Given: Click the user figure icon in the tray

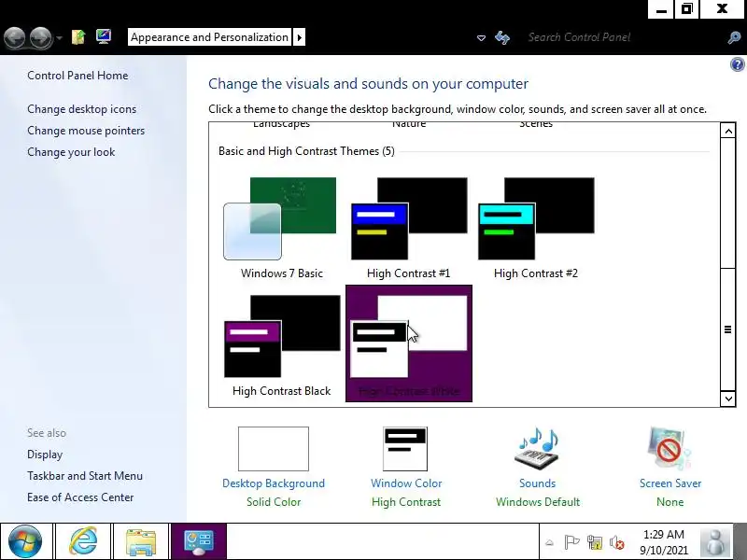Looking at the screenshot, I should (x=715, y=541).
